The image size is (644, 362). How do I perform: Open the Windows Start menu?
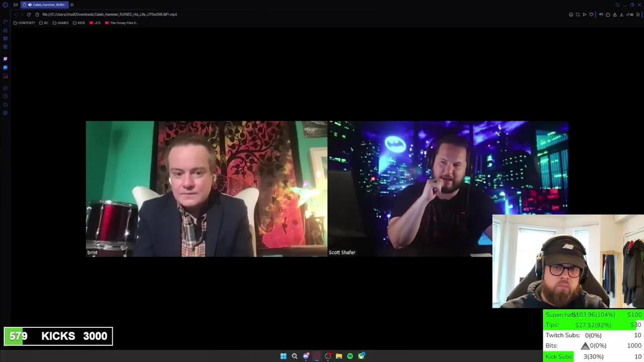pos(283,356)
